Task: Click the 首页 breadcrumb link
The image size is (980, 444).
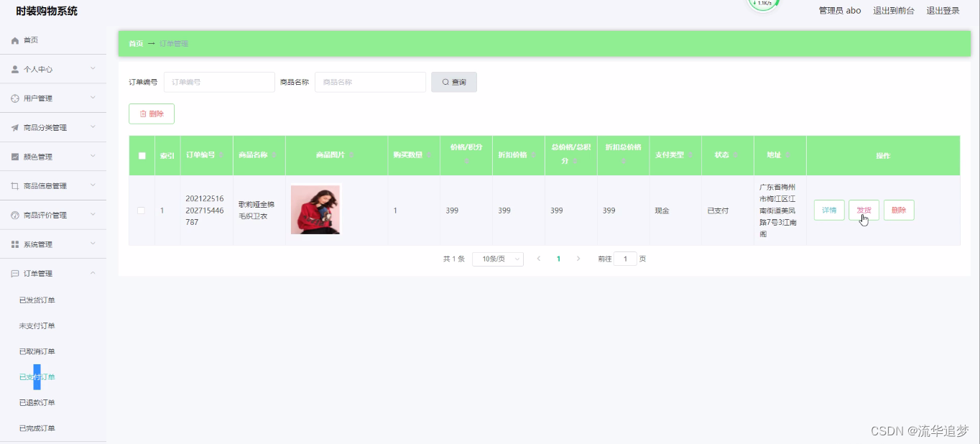Action: (136, 44)
